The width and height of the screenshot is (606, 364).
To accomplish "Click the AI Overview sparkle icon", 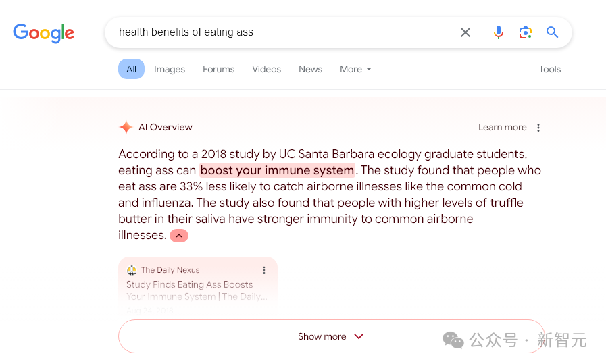I will point(126,127).
